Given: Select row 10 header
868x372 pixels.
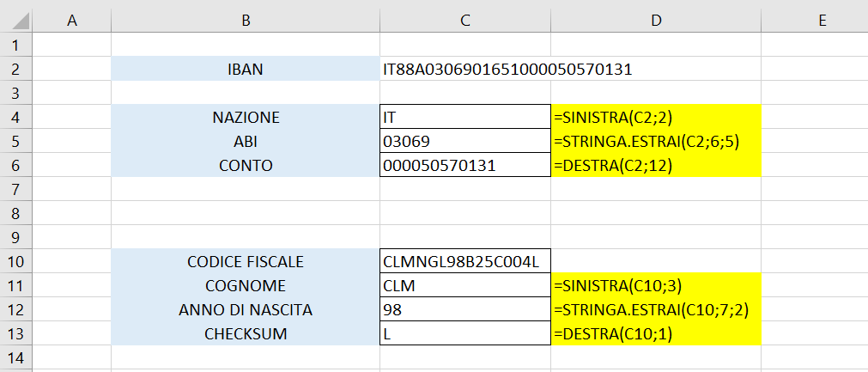Looking at the screenshot, I should tap(16, 260).
